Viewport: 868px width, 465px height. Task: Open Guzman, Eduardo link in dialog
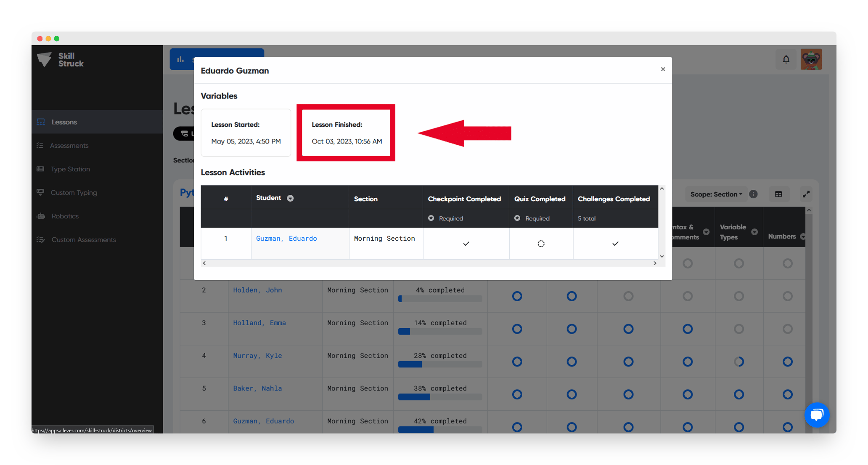[286, 238]
